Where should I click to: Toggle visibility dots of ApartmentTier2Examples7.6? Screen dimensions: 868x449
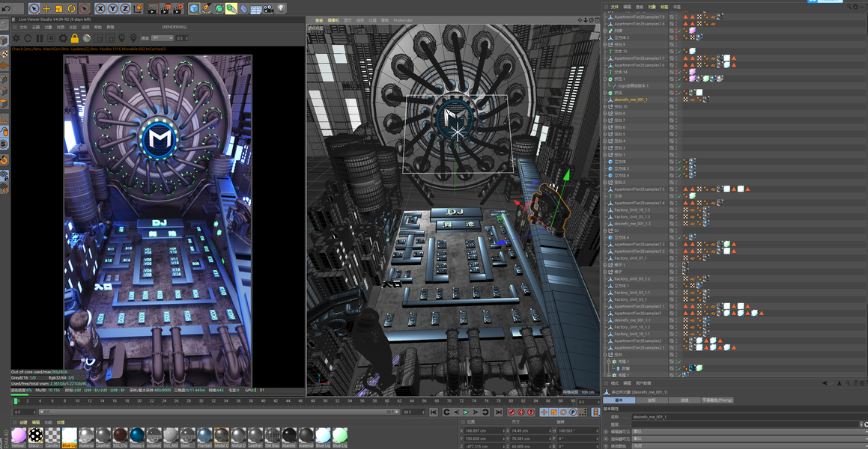[676, 65]
